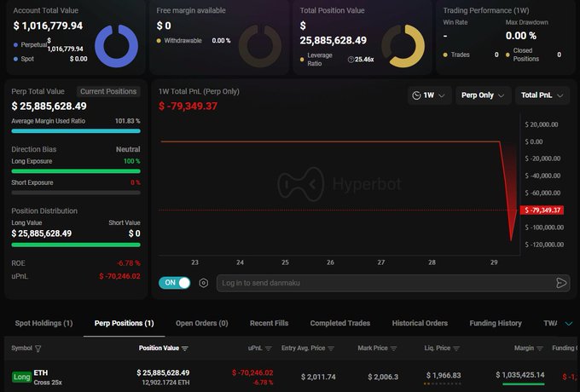The image size is (580, 392).
Task: Click the Total Position Value donut chart
Action: click(403, 46)
